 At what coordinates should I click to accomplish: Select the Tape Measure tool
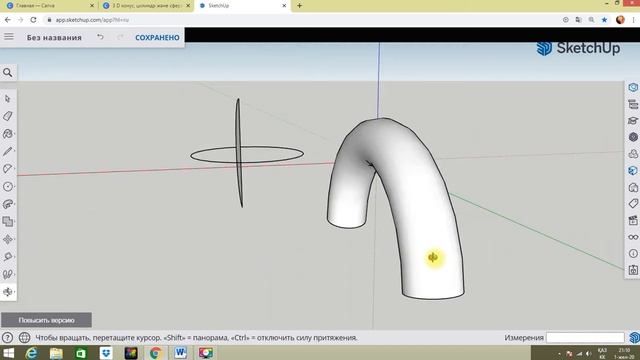tap(8, 257)
